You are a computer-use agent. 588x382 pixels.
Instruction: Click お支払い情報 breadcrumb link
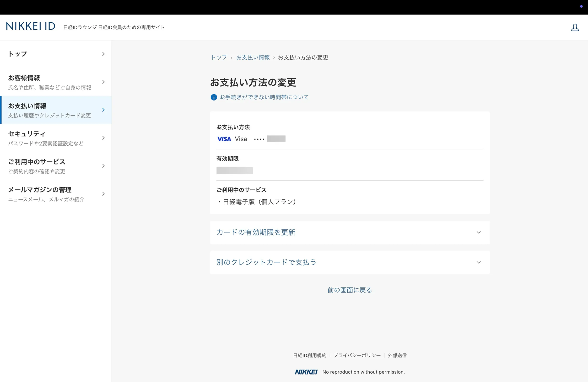(x=253, y=58)
